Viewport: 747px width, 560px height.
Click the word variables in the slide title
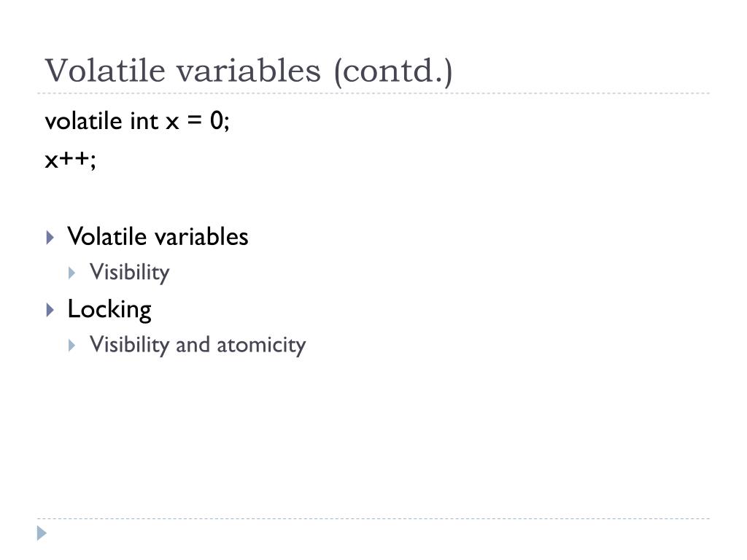pyautogui.click(x=249, y=71)
